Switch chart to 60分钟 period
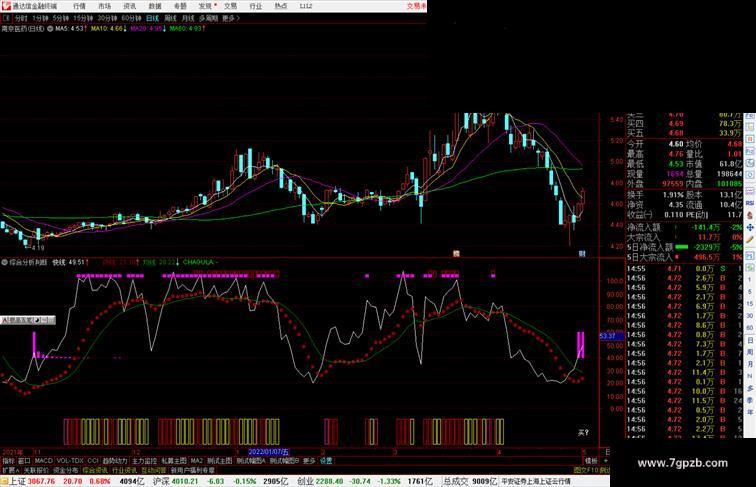Screen dimensions: 756x487 (x=131, y=18)
